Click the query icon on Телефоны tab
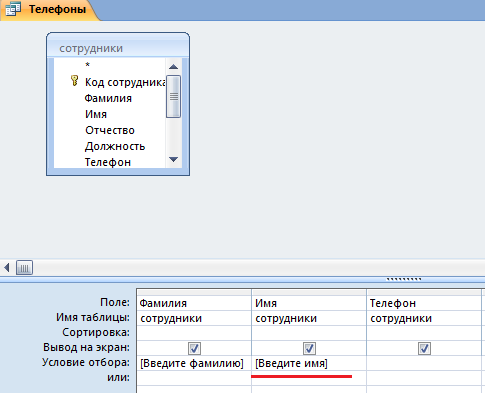The width and height of the screenshot is (485, 393). pos(13,9)
